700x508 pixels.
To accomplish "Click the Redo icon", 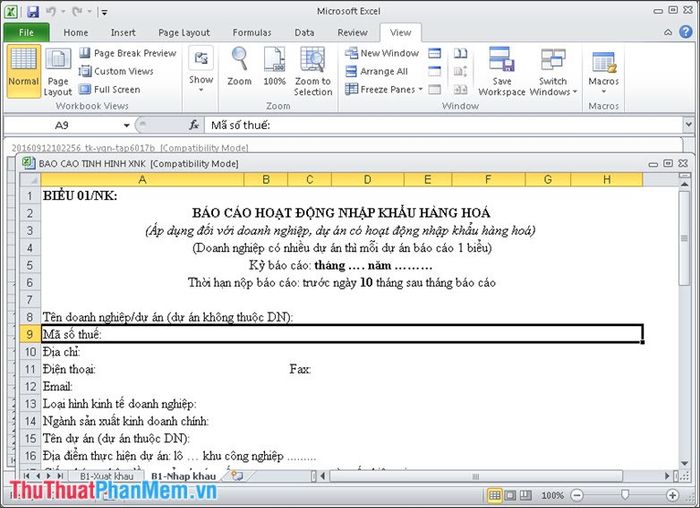I will (77, 12).
